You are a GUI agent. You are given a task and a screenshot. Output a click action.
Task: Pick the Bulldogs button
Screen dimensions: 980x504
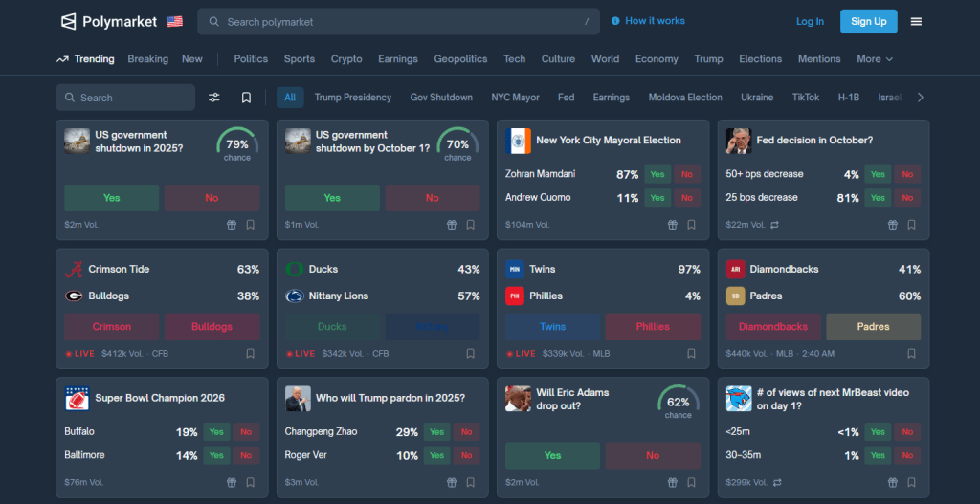pos(212,327)
